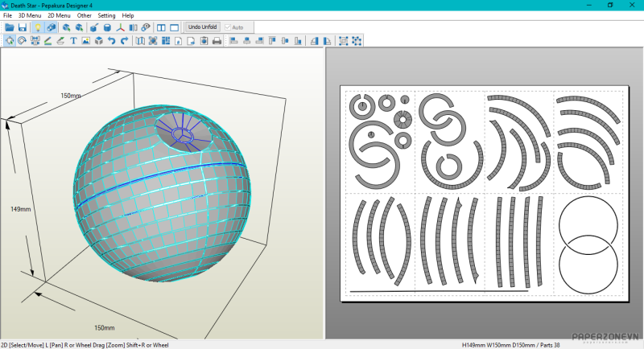Open the Help menu

(128, 15)
